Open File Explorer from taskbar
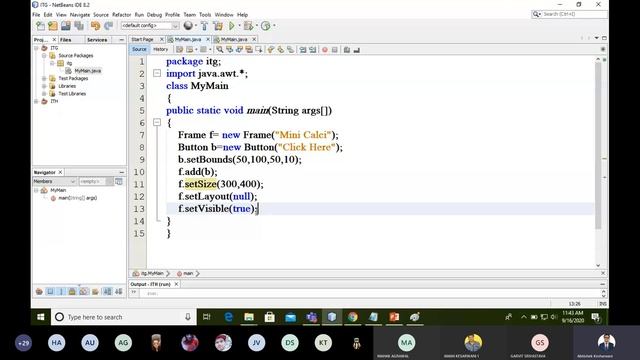The image size is (640, 360). [x=249, y=317]
